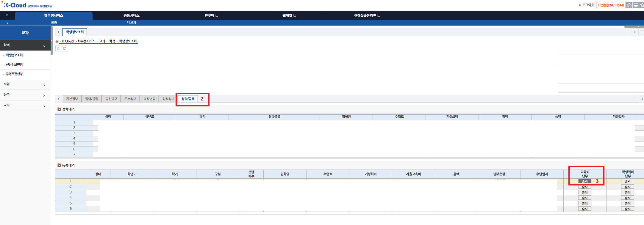The height and width of the screenshot is (225, 644).
Task: Open 학생정보조회 in the sidebar
Action: tap(14, 55)
